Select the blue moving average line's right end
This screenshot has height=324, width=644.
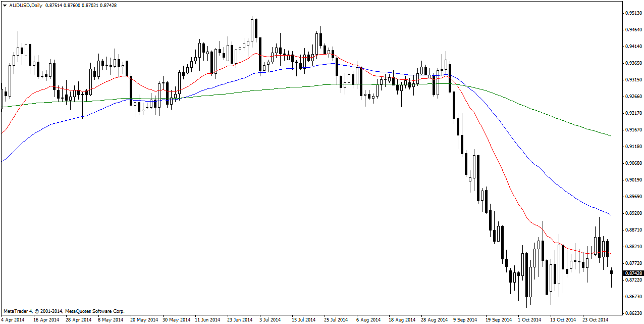click(x=610, y=215)
